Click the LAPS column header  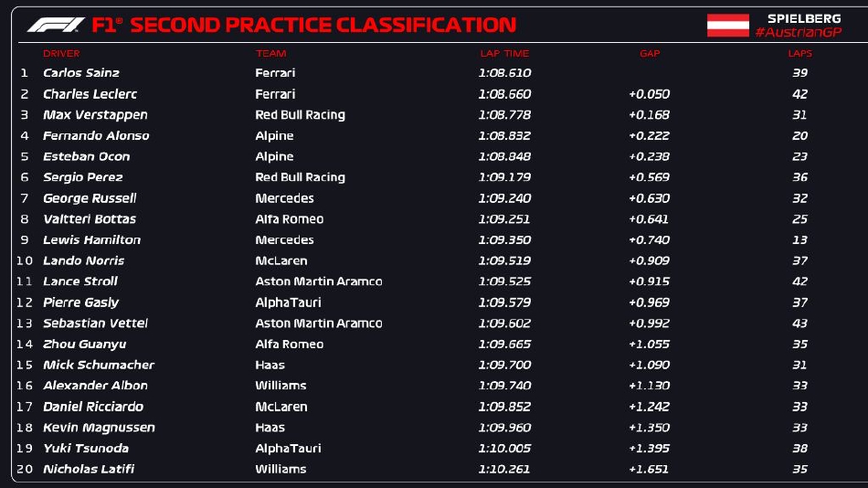click(799, 54)
